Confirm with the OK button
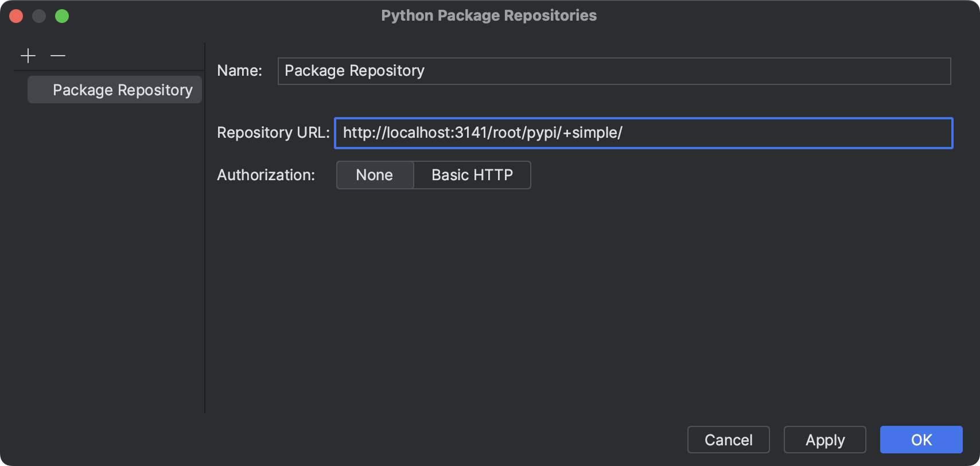Image resolution: width=980 pixels, height=466 pixels. click(x=921, y=440)
